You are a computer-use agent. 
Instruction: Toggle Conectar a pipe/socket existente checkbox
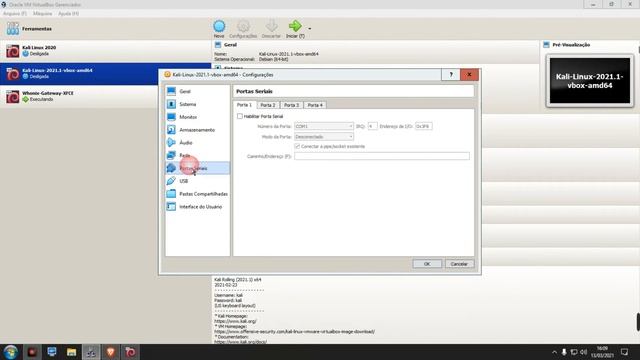(x=297, y=146)
